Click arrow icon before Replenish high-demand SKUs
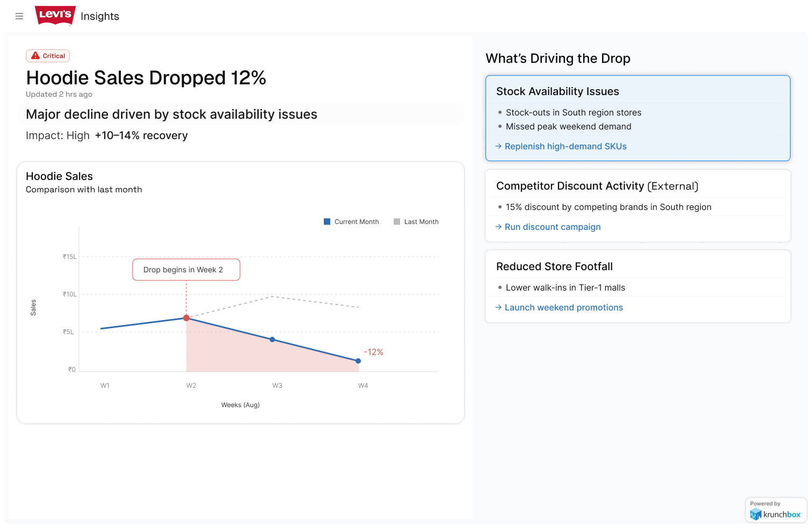 498,146
